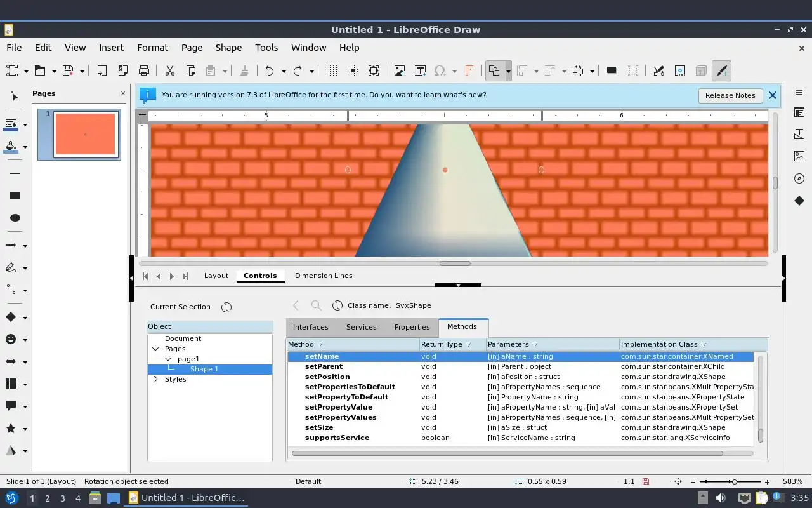Click the Fontwork text icon
The height and width of the screenshot is (508, 812).
click(469, 70)
